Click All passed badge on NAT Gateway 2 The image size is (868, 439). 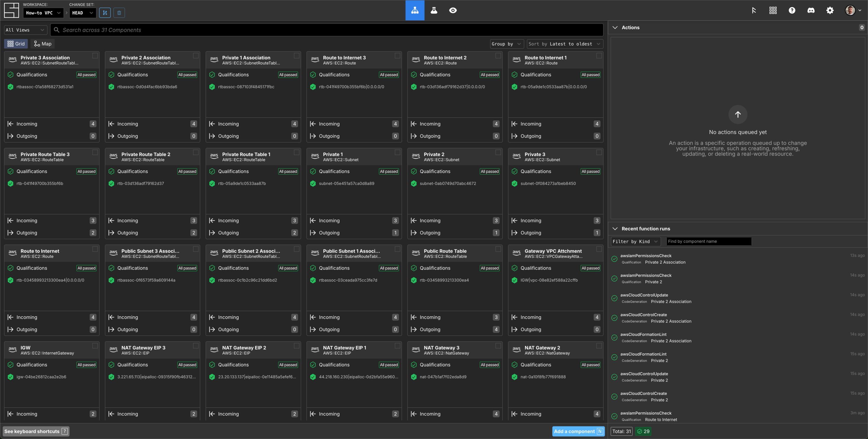click(590, 365)
